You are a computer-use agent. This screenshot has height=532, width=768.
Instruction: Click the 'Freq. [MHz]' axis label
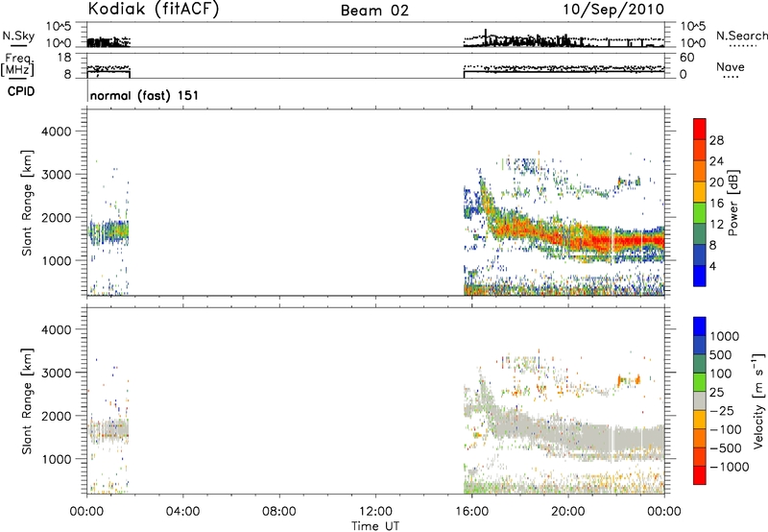click(17, 65)
